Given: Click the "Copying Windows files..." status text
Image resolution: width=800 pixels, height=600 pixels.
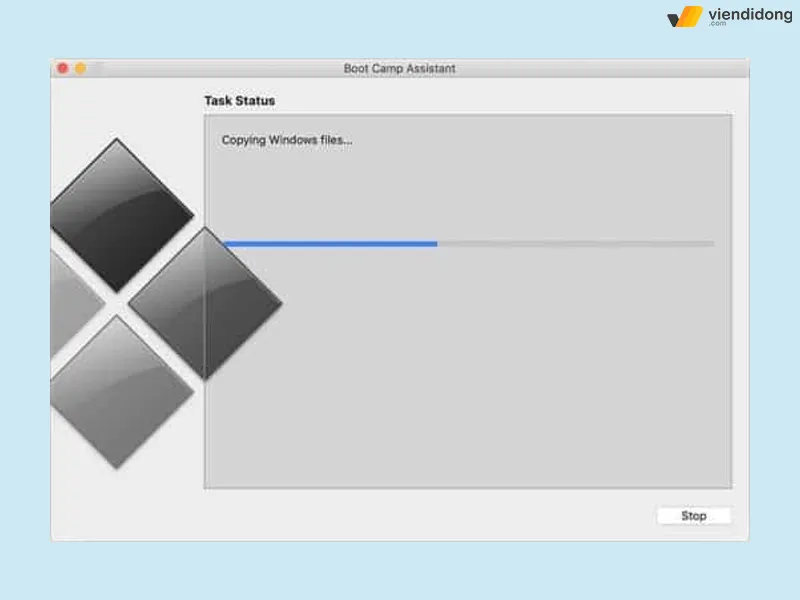Looking at the screenshot, I should (287, 140).
